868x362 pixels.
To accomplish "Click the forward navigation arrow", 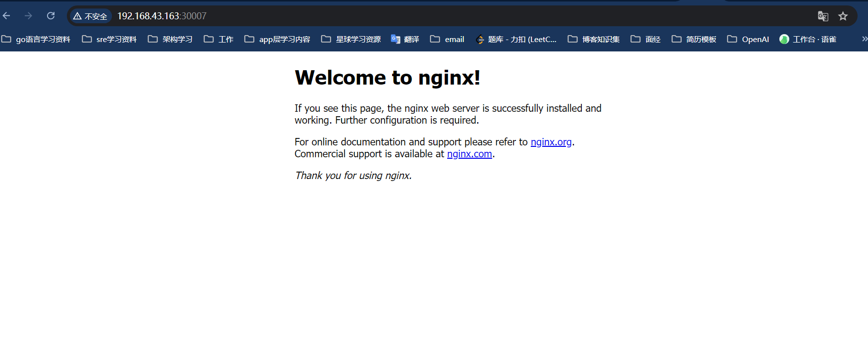I will (28, 16).
